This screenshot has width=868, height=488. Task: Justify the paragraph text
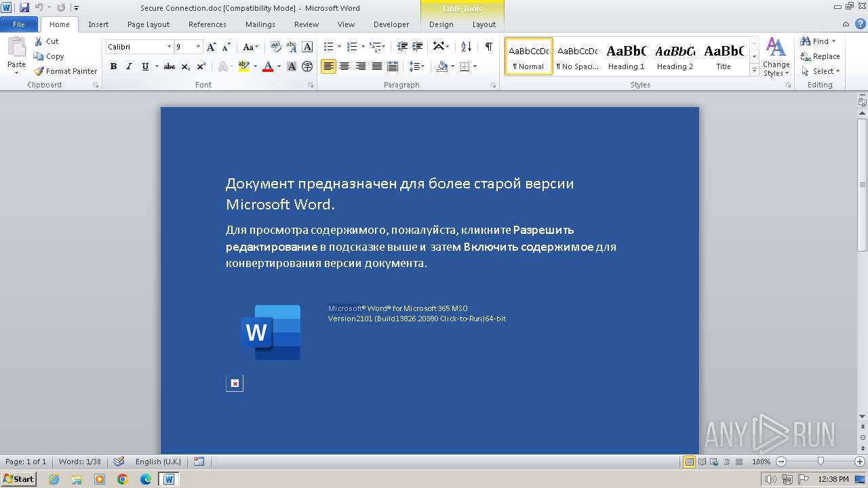(377, 66)
